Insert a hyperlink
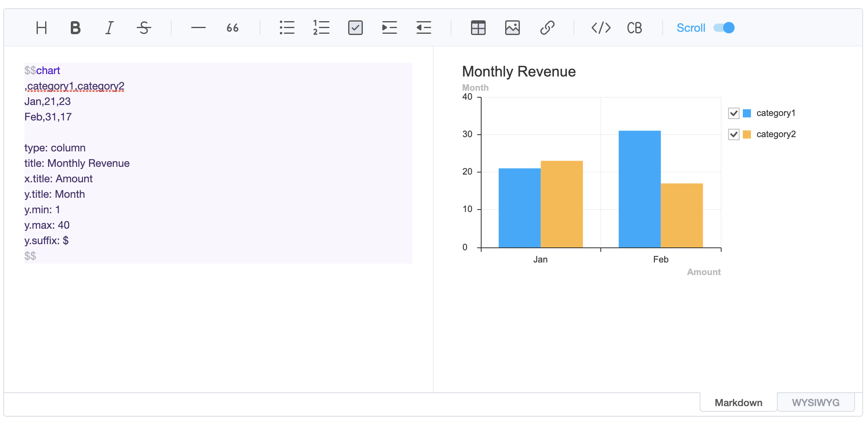The width and height of the screenshot is (868, 424). pos(547,28)
